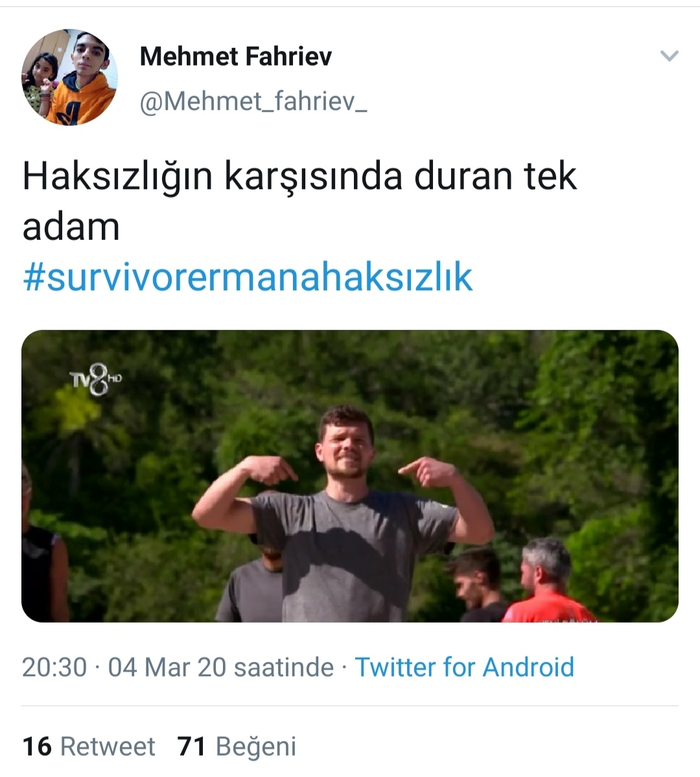Click the gray-haired man in red shirt
Screen dimensions: 700x777
tap(550, 580)
